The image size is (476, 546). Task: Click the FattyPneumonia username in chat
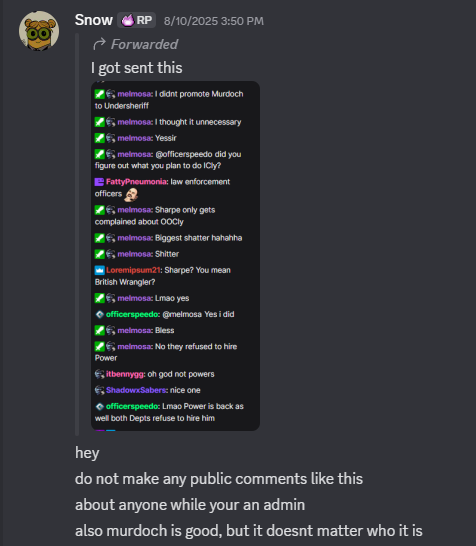[x=136, y=182]
